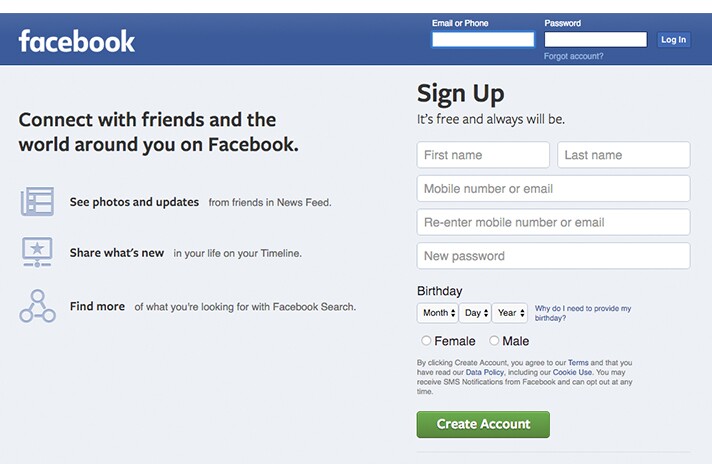Open the Year birthday dropdown
The width and height of the screenshot is (712, 464).
pyautogui.click(x=510, y=313)
